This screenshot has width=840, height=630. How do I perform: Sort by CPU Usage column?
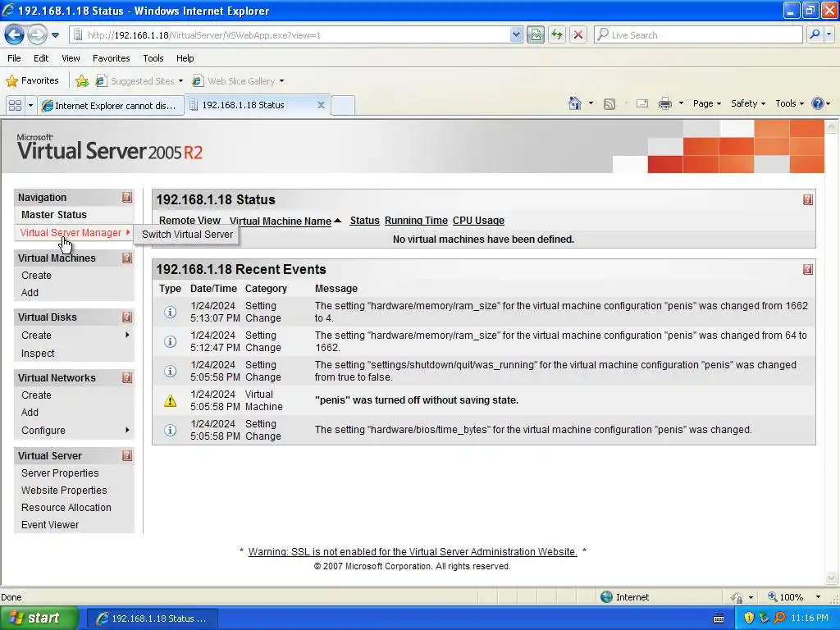pyautogui.click(x=478, y=220)
